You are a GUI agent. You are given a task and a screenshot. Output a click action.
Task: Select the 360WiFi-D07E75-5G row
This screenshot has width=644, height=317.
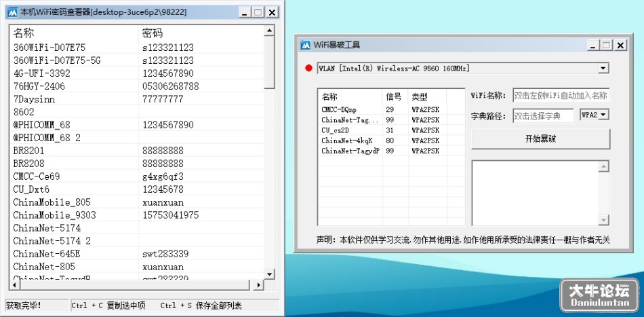coord(137,60)
